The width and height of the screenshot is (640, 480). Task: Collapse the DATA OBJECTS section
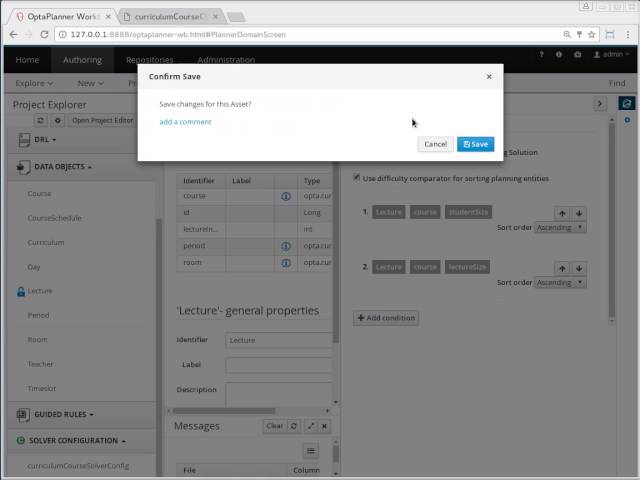click(63, 167)
